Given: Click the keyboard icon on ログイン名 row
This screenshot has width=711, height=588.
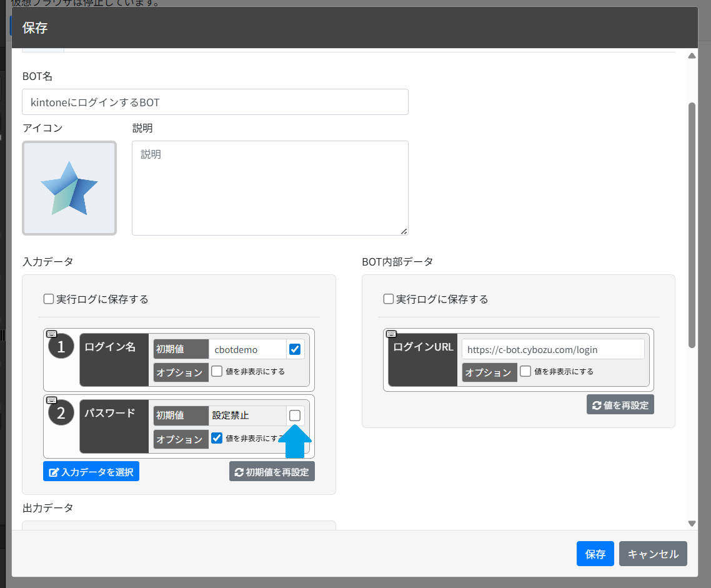Looking at the screenshot, I should click(x=52, y=334).
